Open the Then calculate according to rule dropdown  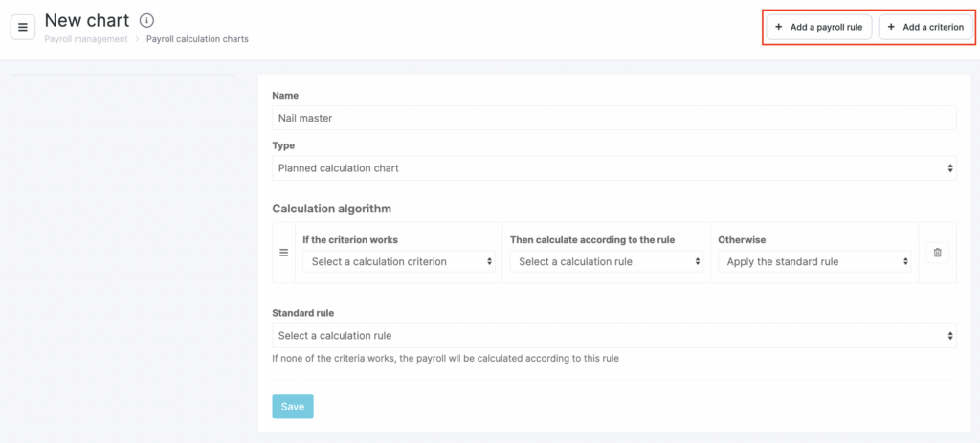[x=607, y=261]
